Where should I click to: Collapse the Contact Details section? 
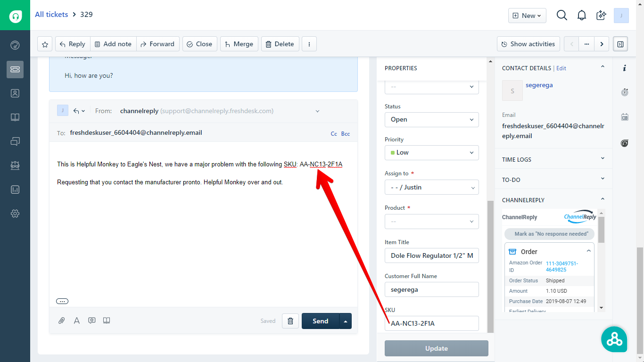click(603, 67)
